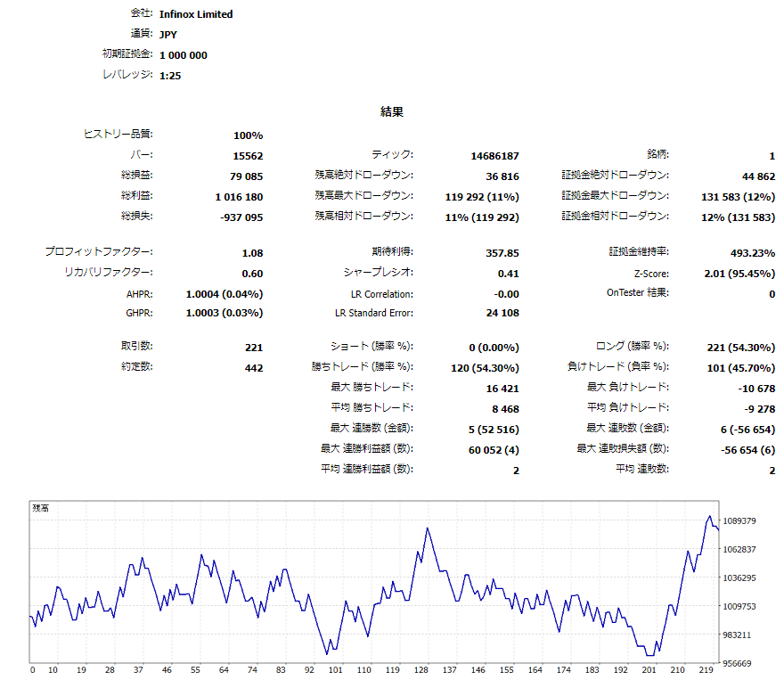This screenshot has height=680, width=784.
Task: Click the company name Infinox Limited
Action: click(x=196, y=14)
